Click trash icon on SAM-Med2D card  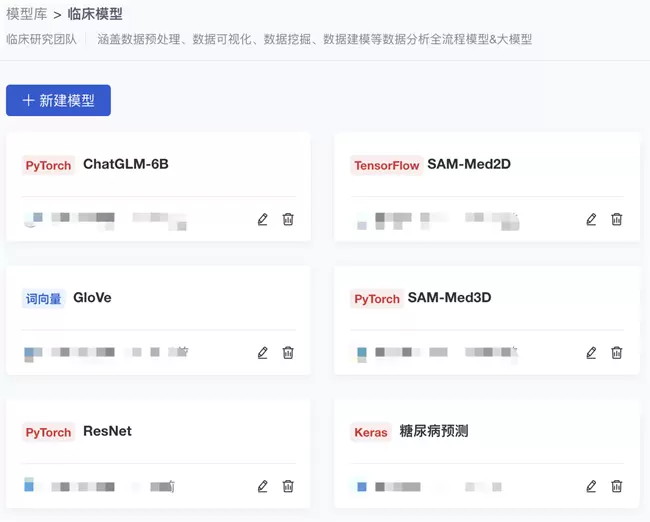tap(617, 219)
